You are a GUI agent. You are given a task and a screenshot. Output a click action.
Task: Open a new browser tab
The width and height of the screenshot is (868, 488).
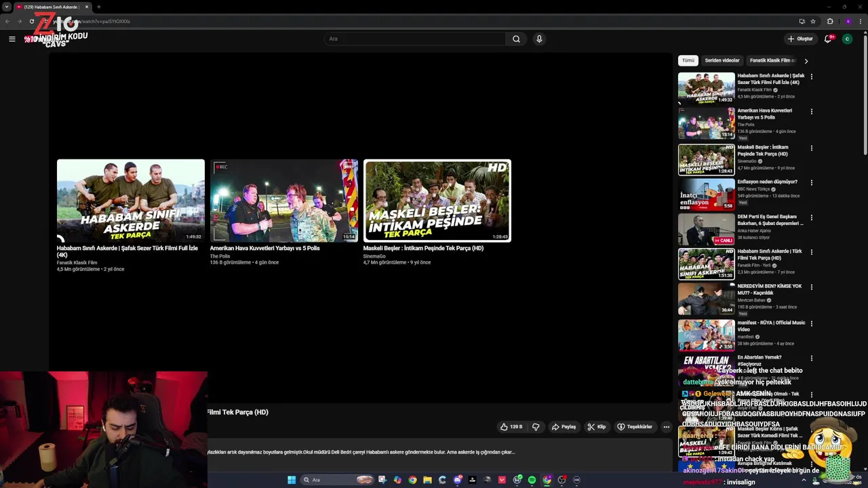(98, 7)
